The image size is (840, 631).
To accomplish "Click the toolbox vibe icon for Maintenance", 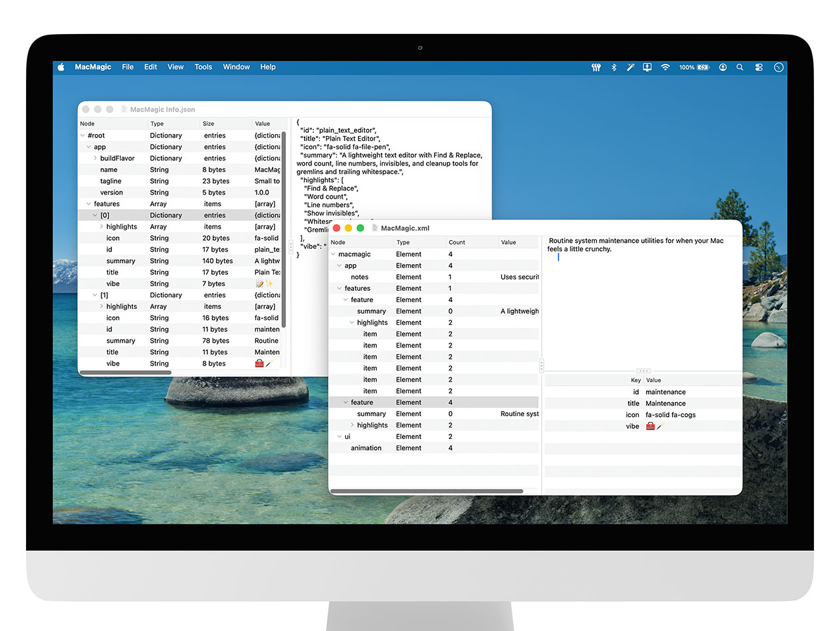I will click(x=651, y=426).
